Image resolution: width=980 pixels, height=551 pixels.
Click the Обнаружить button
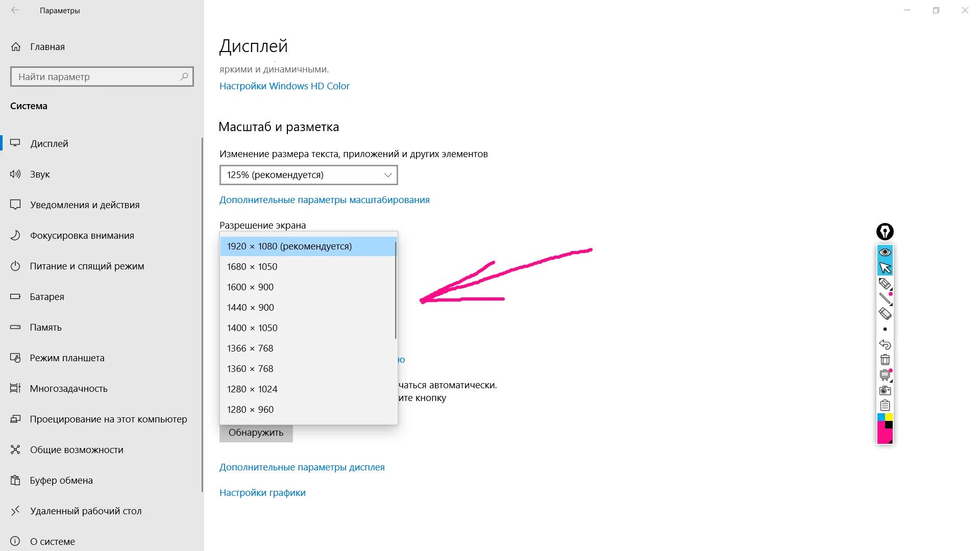256,432
